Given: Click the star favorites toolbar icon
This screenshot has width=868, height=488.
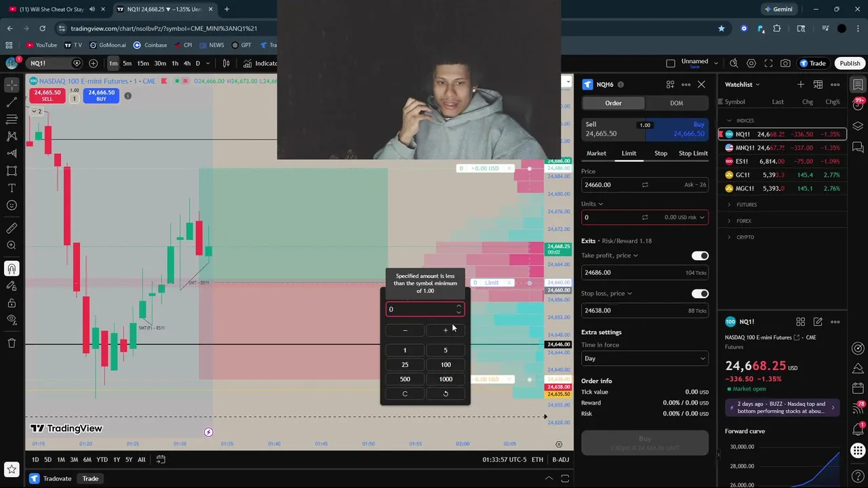Looking at the screenshot, I should (x=12, y=468).
